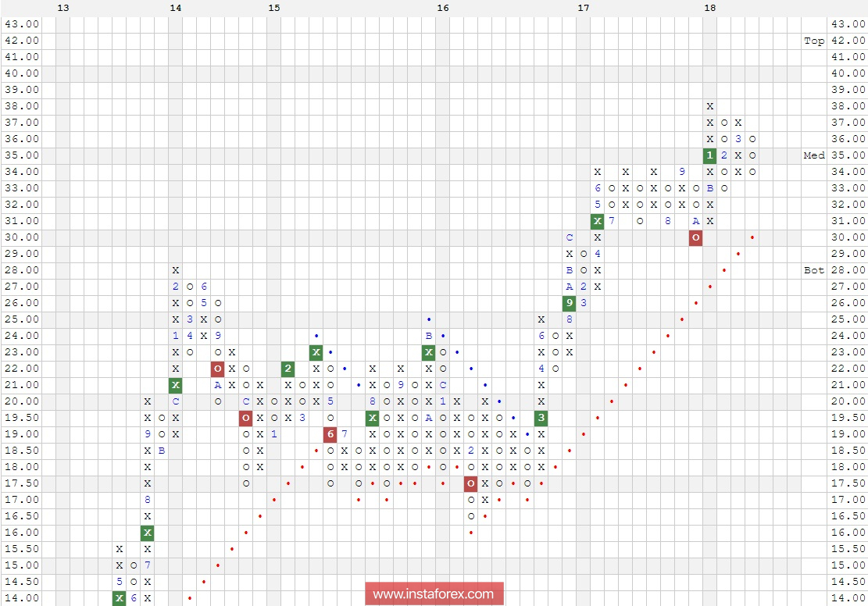Click the green X cell in the 16.00 row
Screen dimensions: 868x606
tap(147, 533)
